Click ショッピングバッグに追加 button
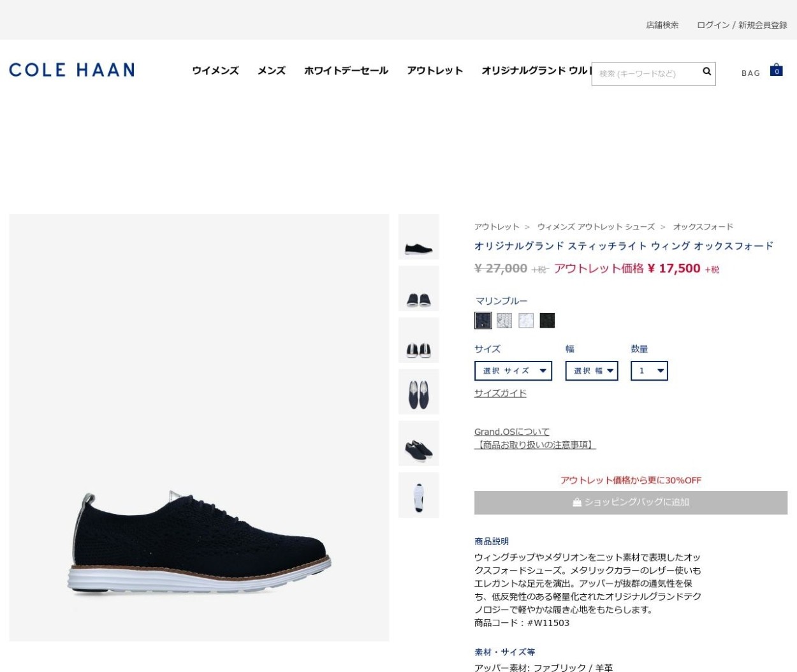 click(631, 502)
